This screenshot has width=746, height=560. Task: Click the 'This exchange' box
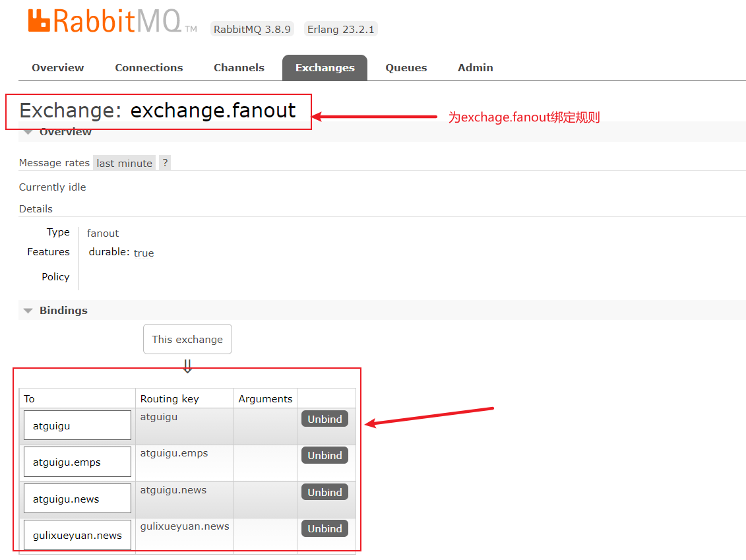187,339
